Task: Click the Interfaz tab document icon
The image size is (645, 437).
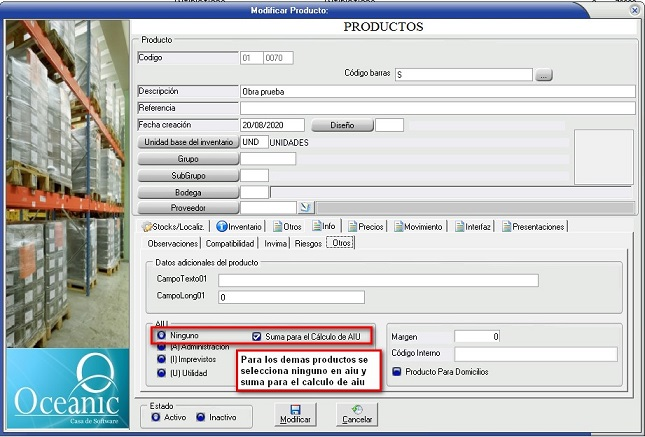Action: coord(458,226)
